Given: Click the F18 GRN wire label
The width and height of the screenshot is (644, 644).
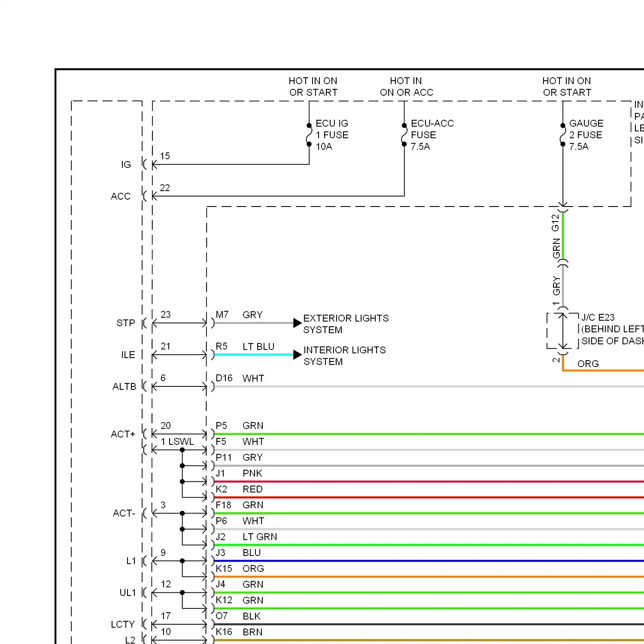Looking at the screenshot, I should 240,505.
